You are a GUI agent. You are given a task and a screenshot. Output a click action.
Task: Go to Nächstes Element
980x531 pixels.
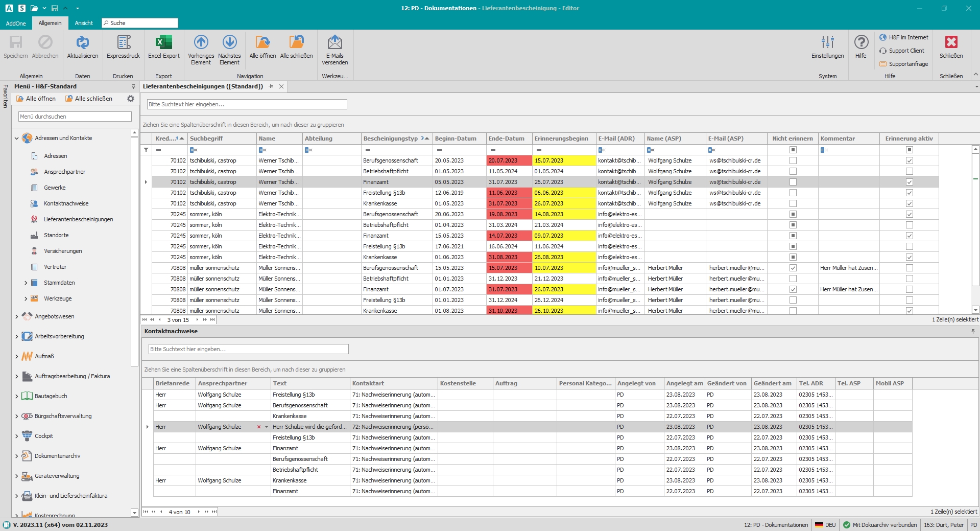point(229,43)
